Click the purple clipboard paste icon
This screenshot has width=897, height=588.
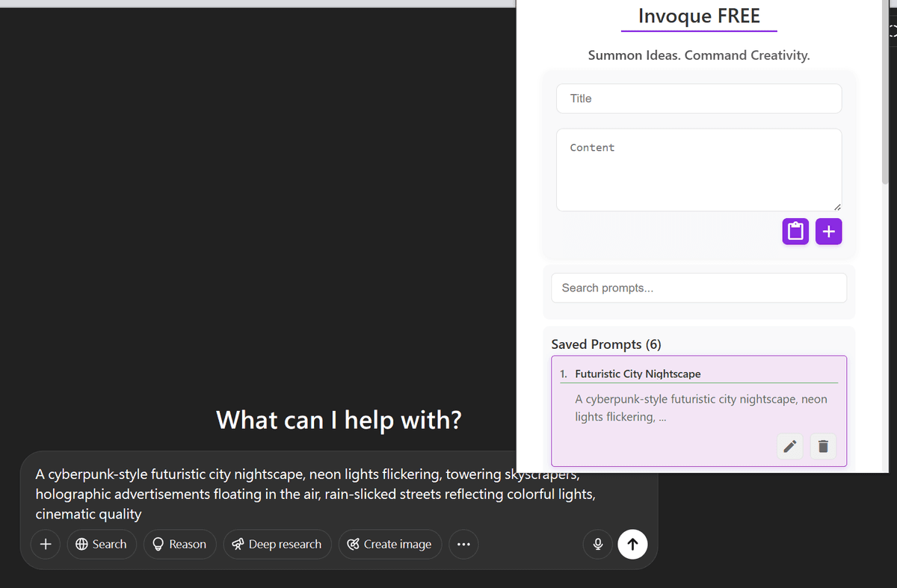[x=795, y=232]
